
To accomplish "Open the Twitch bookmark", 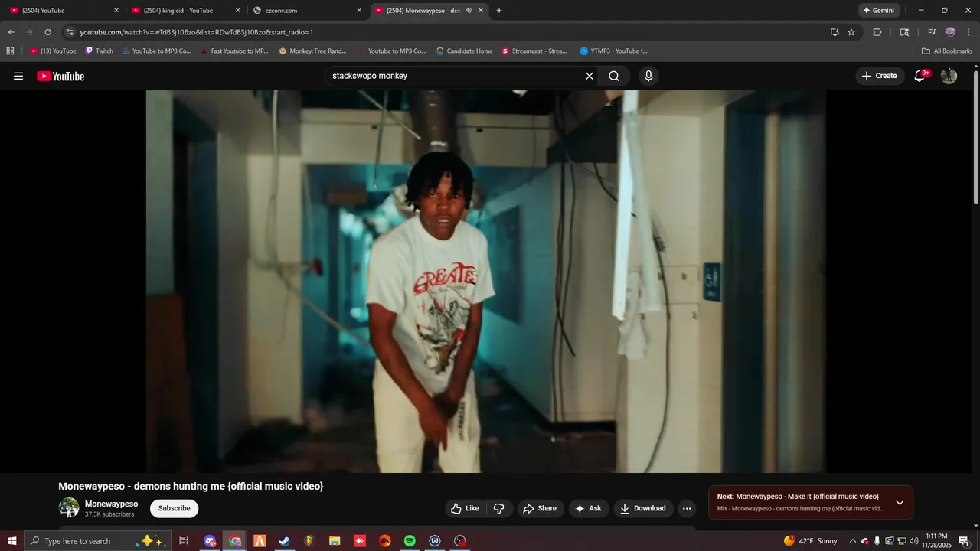I will pyautogui.click(x=99, y=51).
